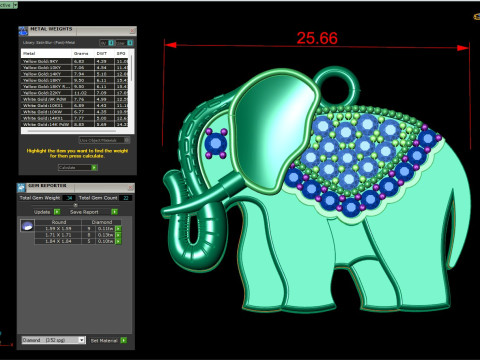This screenshot has width=480, height=360.
Task: Click the green Calculate arrow in Metal Weights
Action: 94,167
